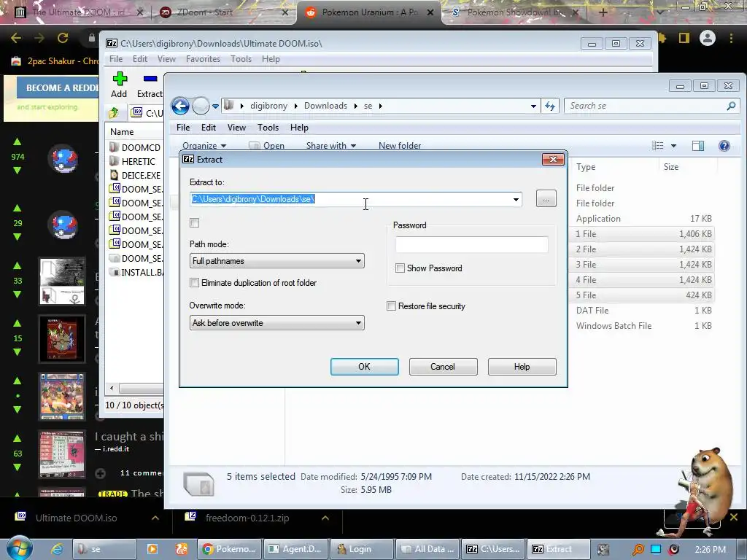747x560 pixels.
Task: Toggle the Explorer preview pane icon
Action: coord(698,146)
